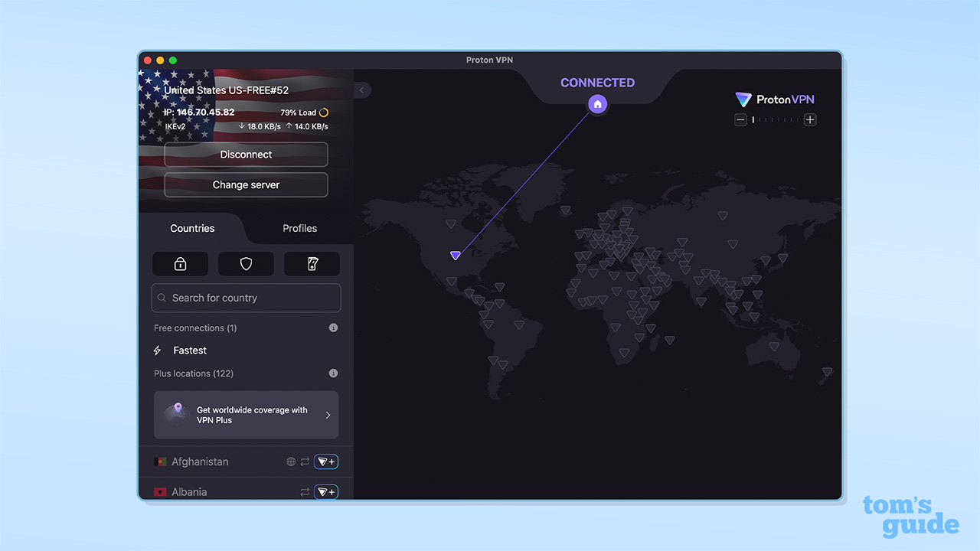Click Afghanistan P2P arrows icon
Screen dimensions: 980x551
tap(305, 461)
